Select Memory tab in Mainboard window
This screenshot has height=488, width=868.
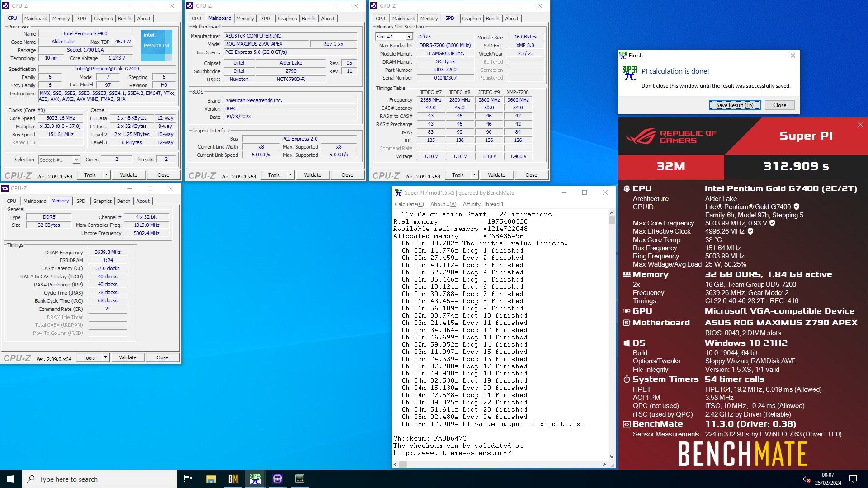point(245,19)
